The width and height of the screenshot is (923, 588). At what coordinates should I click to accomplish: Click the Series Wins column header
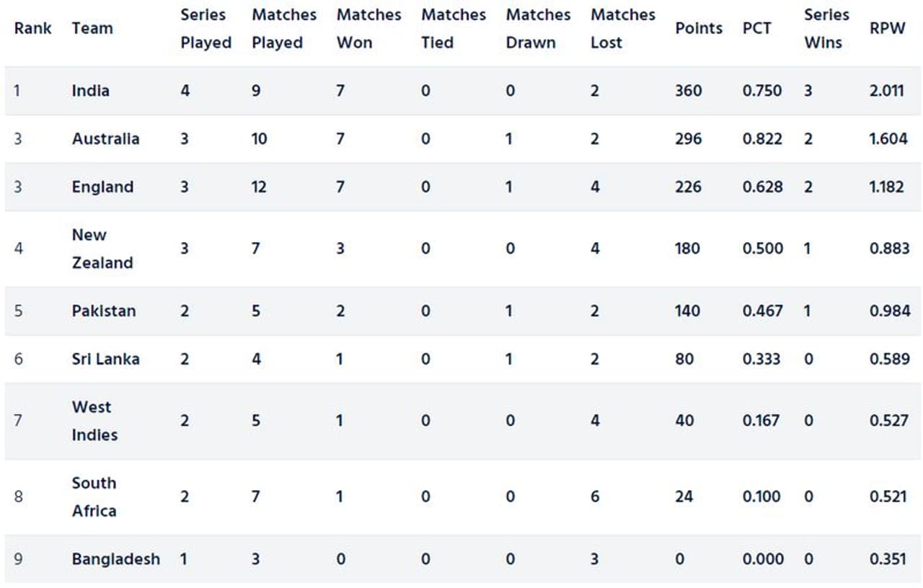(826, 29)
